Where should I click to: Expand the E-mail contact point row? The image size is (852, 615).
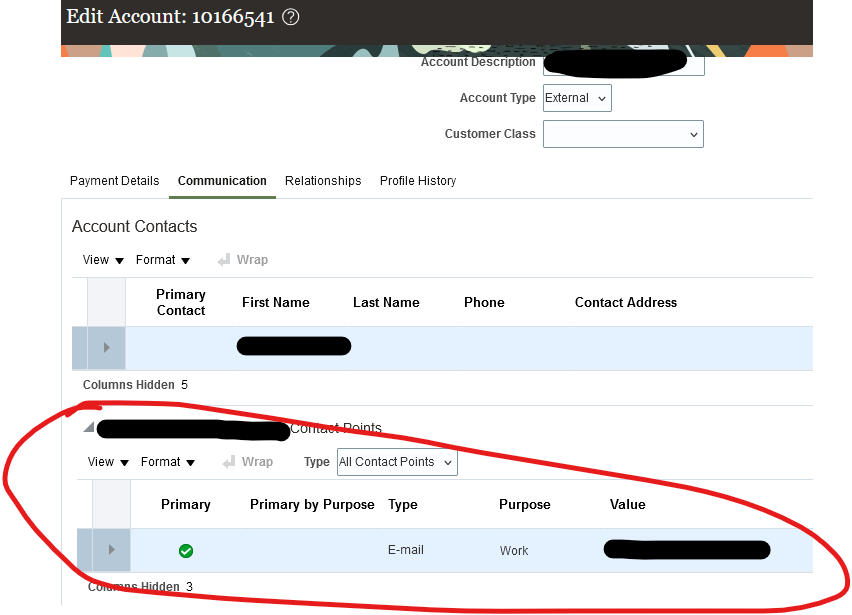111,550
